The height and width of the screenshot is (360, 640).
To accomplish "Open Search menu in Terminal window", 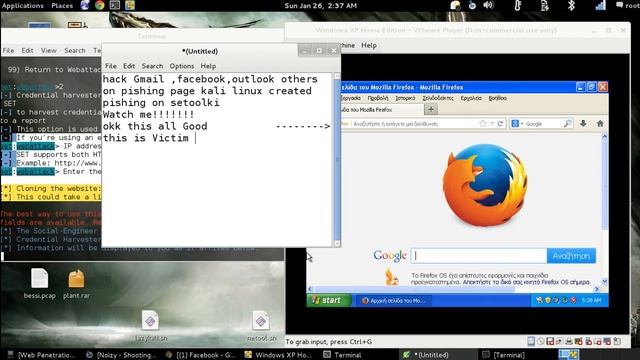I will pyautogui.click(x=75, y=50).
